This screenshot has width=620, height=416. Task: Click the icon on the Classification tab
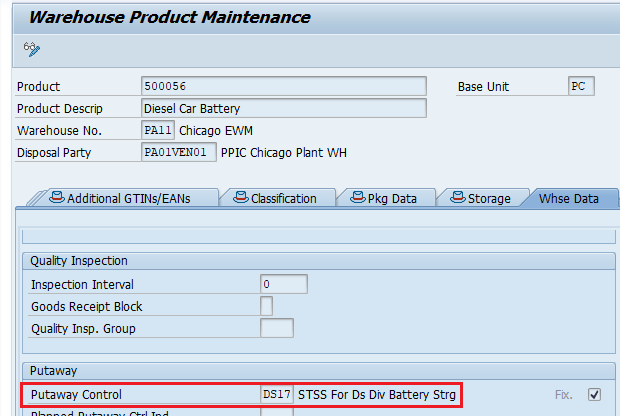pos(240,198)
